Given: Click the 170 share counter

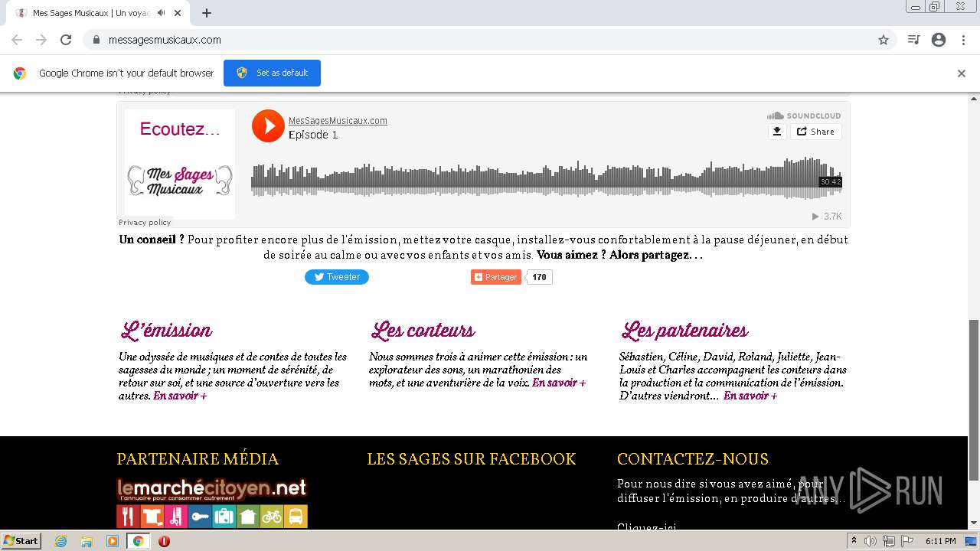Looking at the screenshot, I should tap(540, 277).
